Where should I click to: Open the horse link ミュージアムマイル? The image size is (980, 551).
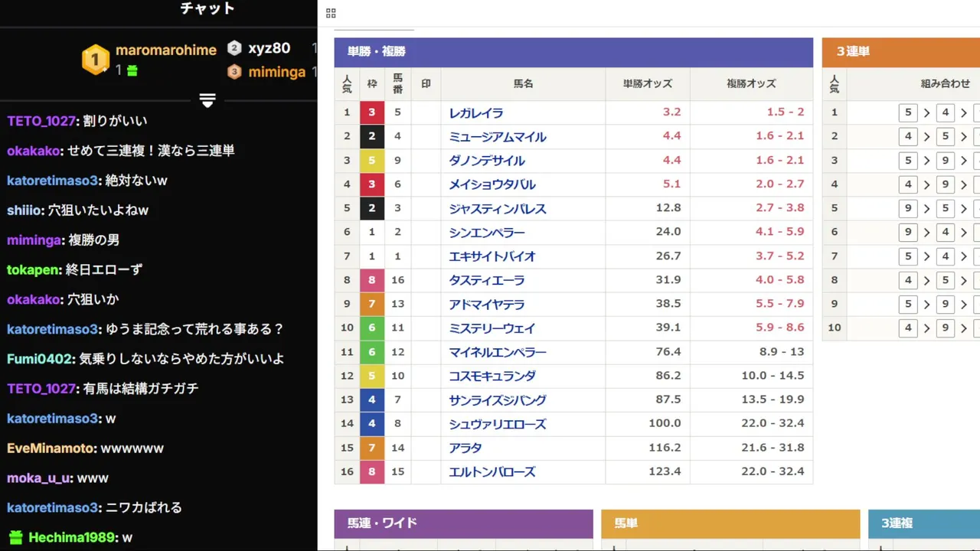pyautogui.click(x=498, y=137)
